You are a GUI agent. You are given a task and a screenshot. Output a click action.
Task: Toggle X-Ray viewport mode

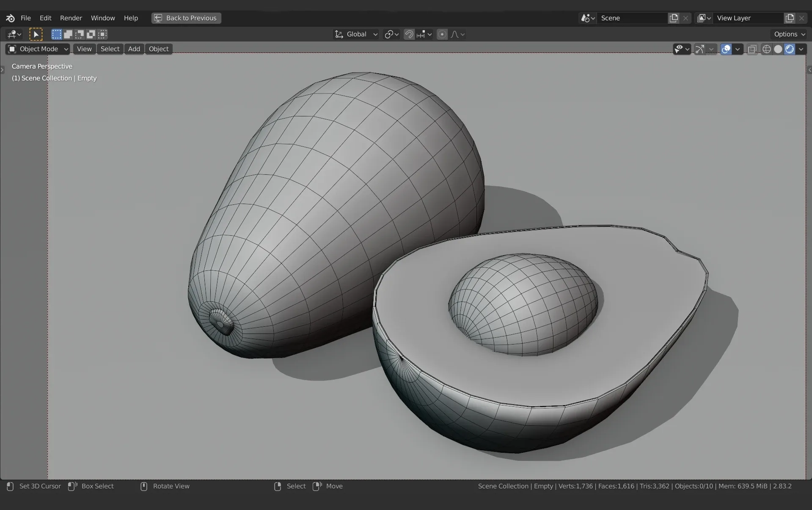(x=752, y=49)
